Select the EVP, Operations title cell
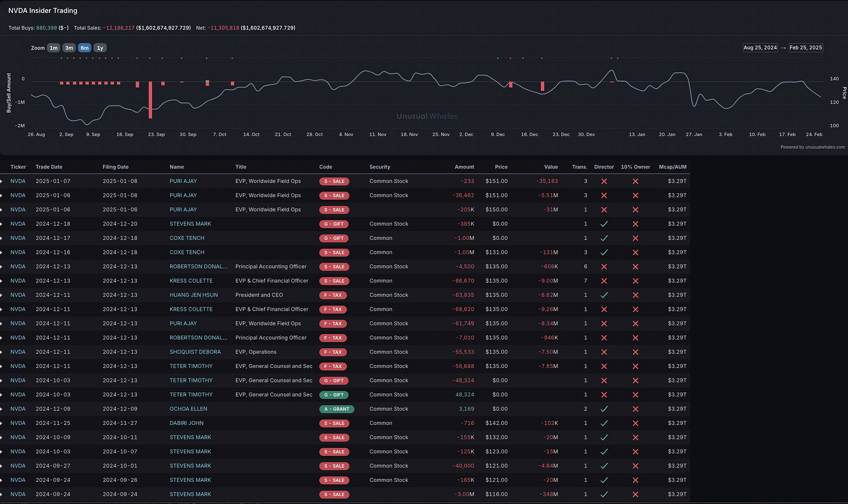Screen dimensions: 848x504 pyautogui.click(x=256, y=352)
